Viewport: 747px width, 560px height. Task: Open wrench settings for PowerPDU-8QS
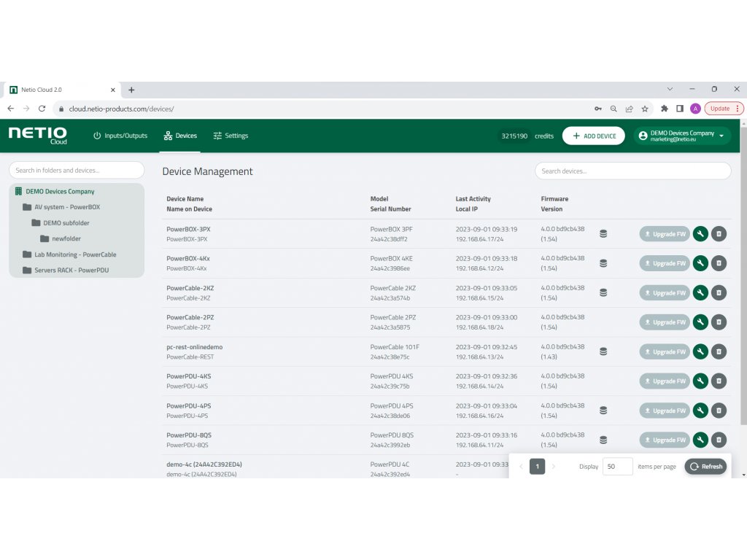(700, 440)
